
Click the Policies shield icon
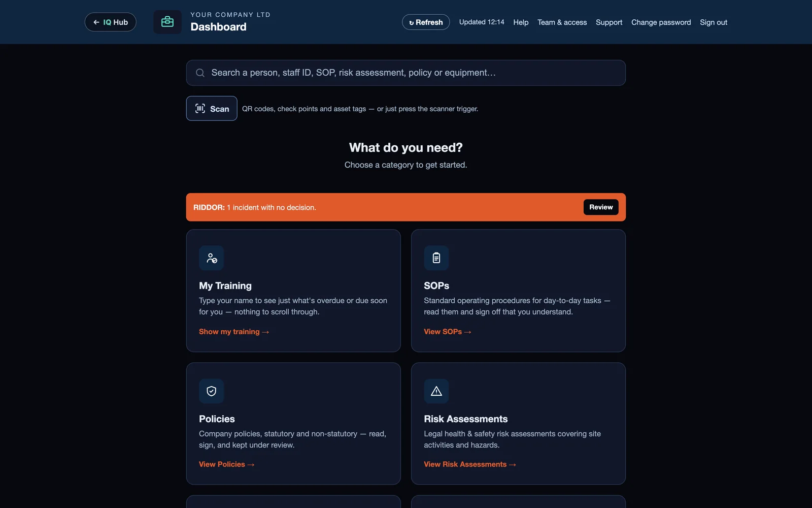(x=212, y=391)
